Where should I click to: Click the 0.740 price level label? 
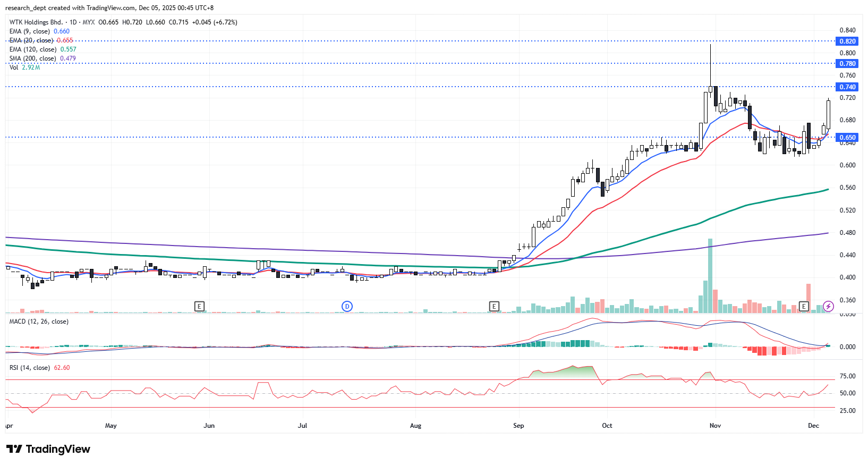pyautogui.click(x=847, y=87)
